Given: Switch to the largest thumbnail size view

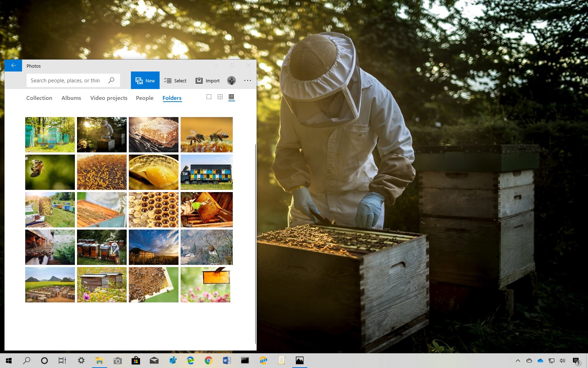Looking at the screenshot, I should click(x=209, y=97).
